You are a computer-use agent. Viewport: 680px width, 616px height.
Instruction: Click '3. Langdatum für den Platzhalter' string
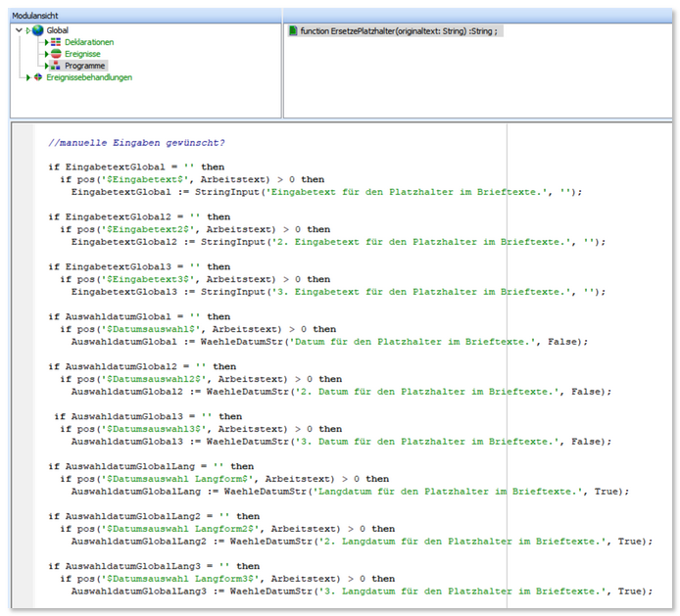click(x=462, y=591)
